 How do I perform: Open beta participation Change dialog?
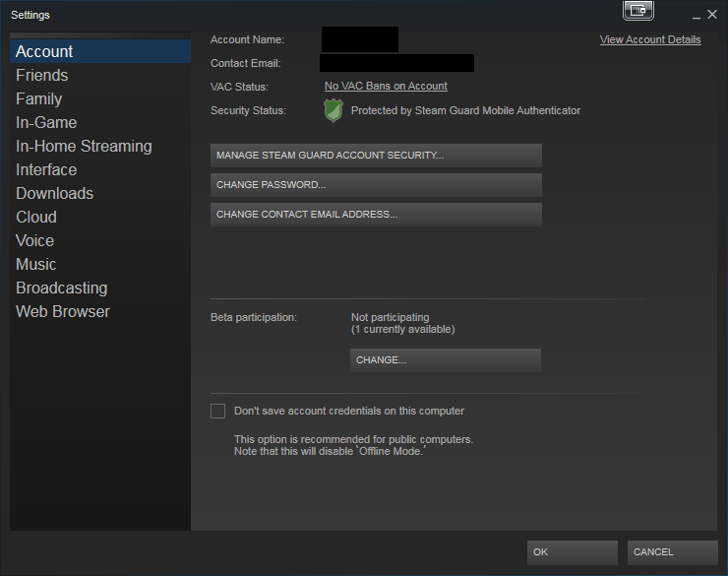(445, 360)
